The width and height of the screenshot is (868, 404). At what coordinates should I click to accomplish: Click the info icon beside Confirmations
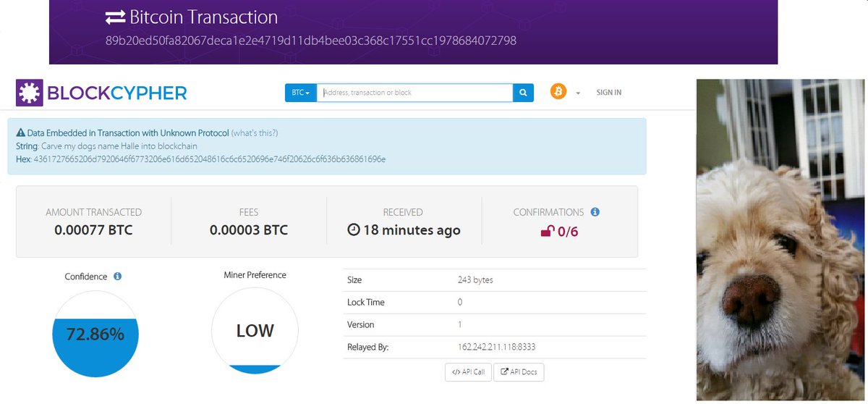595,212
